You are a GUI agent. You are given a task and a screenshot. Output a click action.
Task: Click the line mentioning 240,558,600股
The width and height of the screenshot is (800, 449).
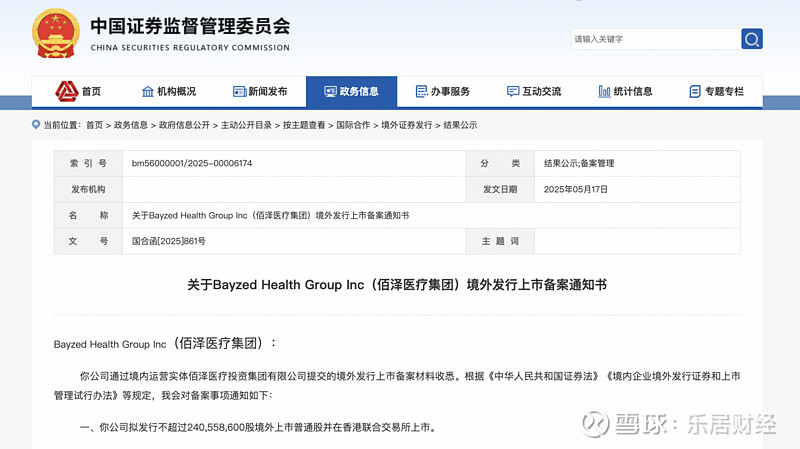(x=258, y=427)
